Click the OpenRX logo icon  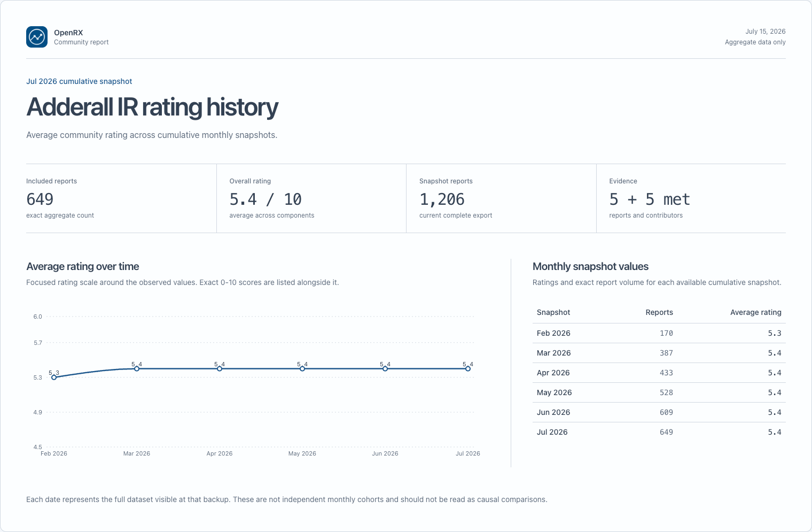click(37, 37)
